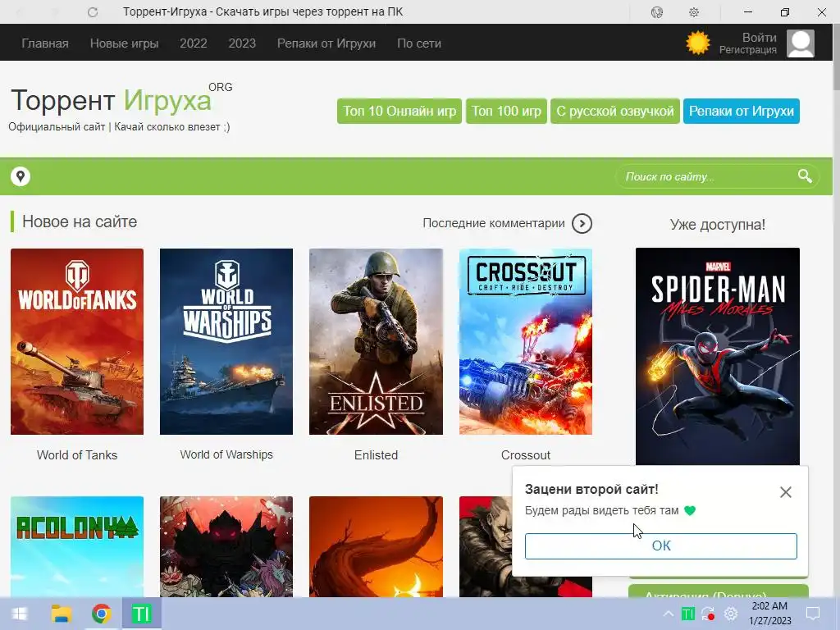Launch Chrome from the taskbar

(x=101, y=614)
